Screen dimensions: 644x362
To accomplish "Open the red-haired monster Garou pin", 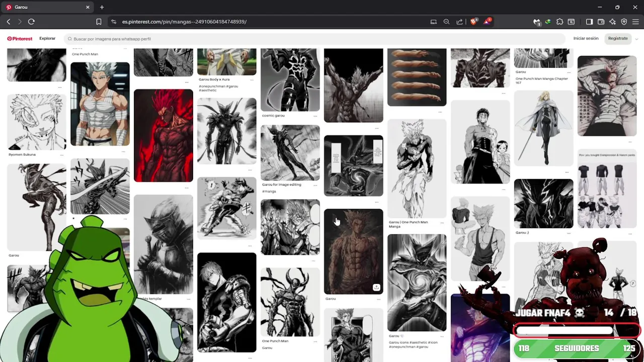I will coord(163,136).
